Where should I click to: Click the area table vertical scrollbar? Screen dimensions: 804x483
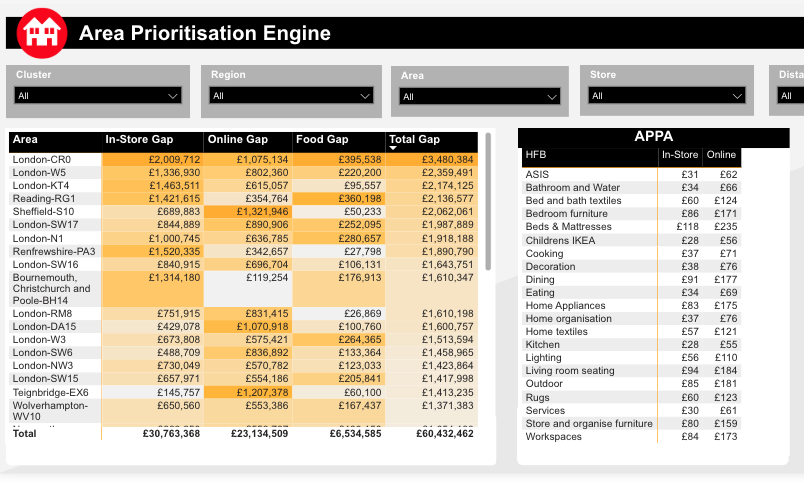pyautogui.click(x=488, y=202)
